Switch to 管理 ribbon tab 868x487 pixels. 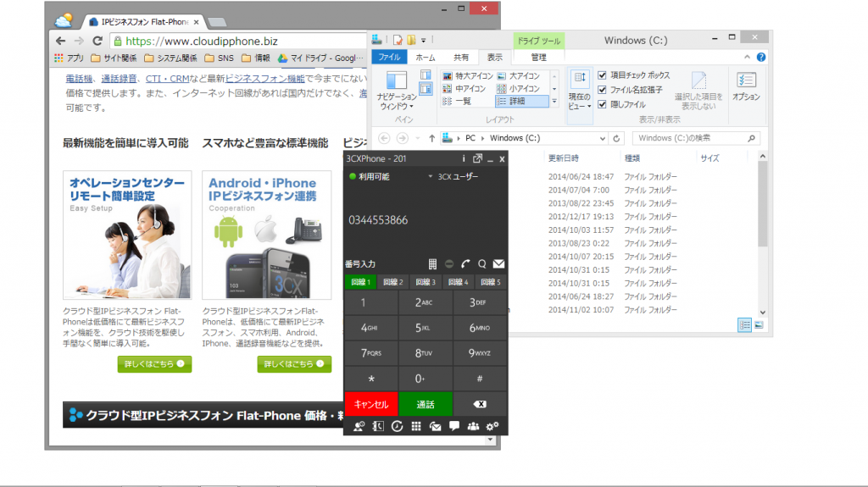pos(538,57)
